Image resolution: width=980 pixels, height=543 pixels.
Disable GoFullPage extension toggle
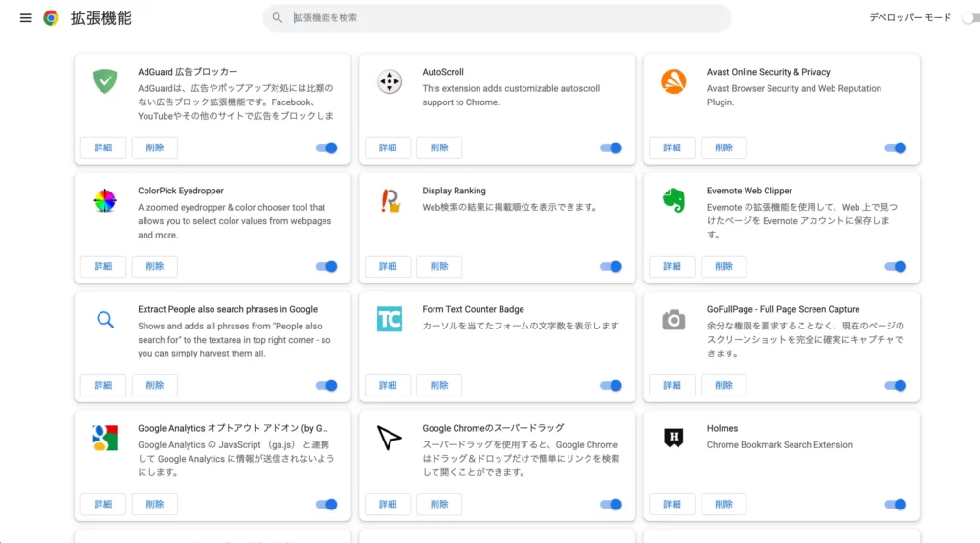point(895,385)
